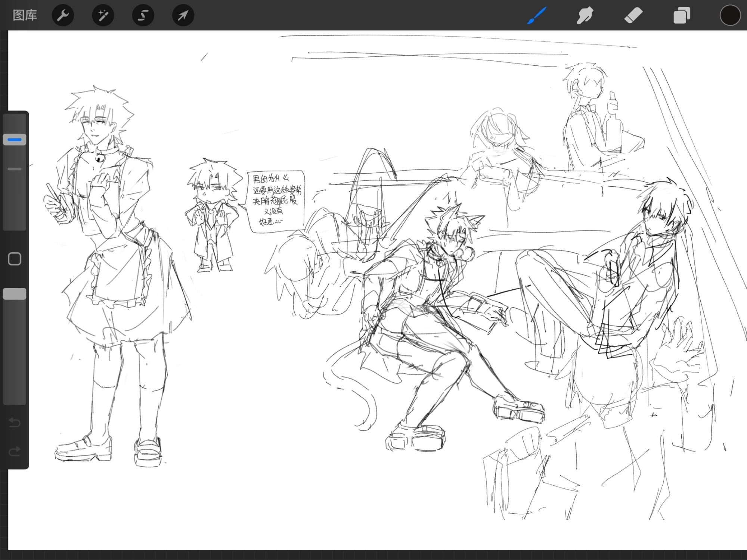This screenshot has height=560, width=747.
Task: Activate the Transform arrow tool
Action: pos(183,15)
